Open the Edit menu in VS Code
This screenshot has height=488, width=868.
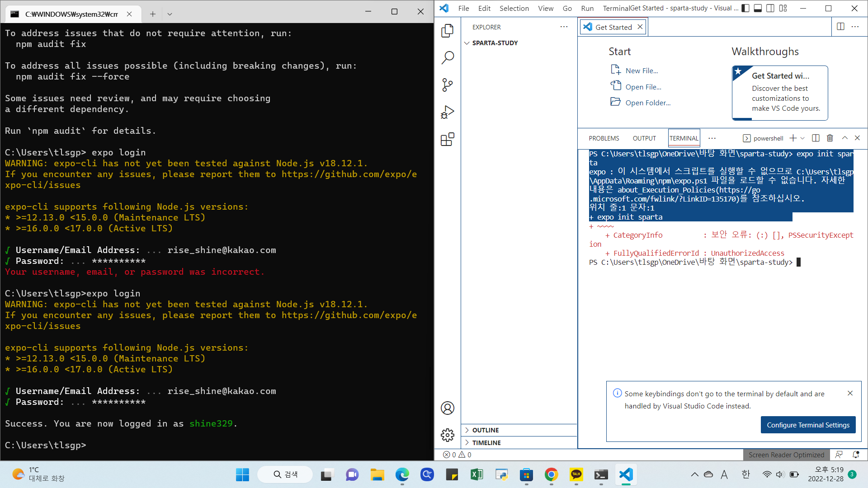[x=484, y=8]
